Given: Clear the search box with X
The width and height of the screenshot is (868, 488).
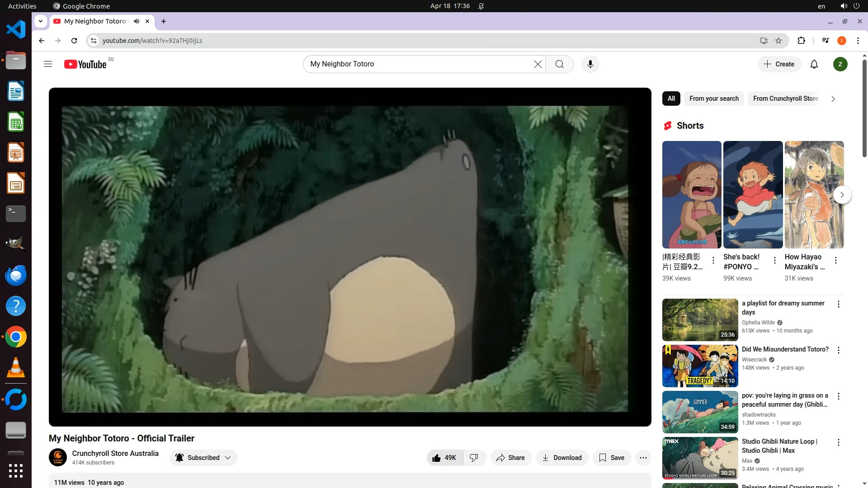Looking at the screenshot, I should 538,64.
